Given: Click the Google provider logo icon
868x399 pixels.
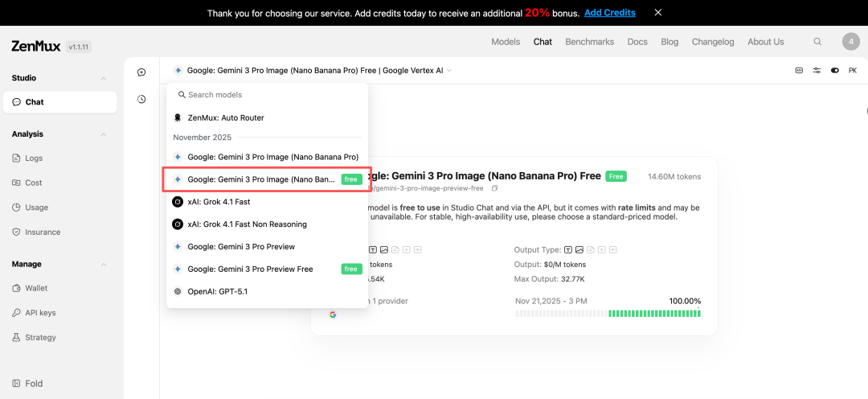Looking at the screenshot, I should pyautogui.click(x=333, y=315).
